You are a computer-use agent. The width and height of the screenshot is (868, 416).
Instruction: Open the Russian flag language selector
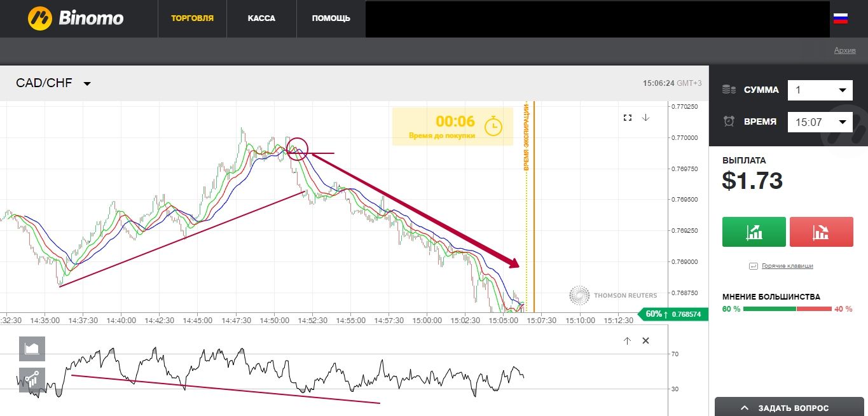point(840,18)
